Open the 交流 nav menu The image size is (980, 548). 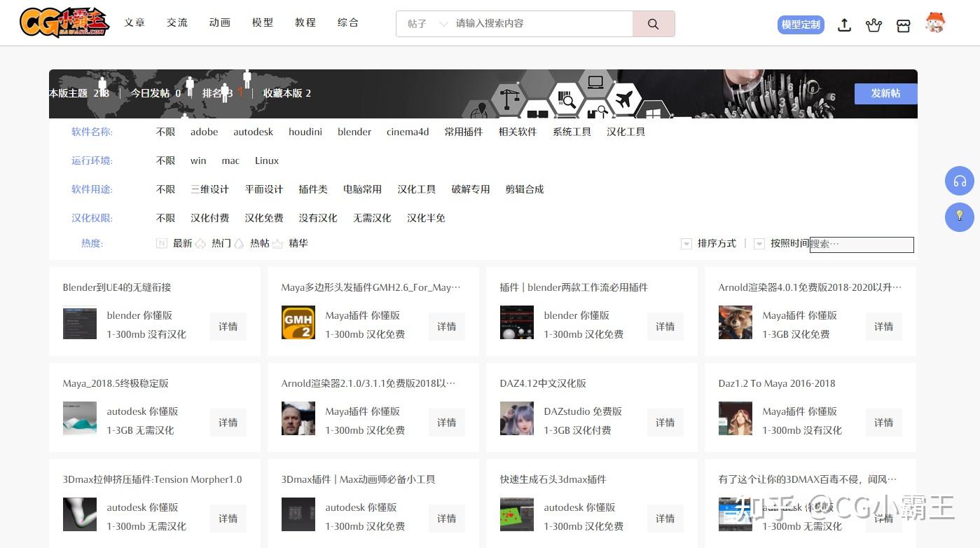177,22
